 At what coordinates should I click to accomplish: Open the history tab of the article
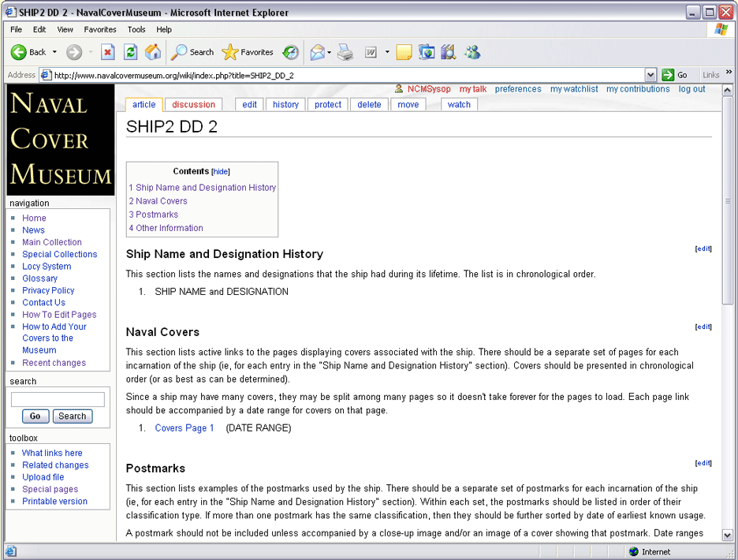(x=285, y=104)
